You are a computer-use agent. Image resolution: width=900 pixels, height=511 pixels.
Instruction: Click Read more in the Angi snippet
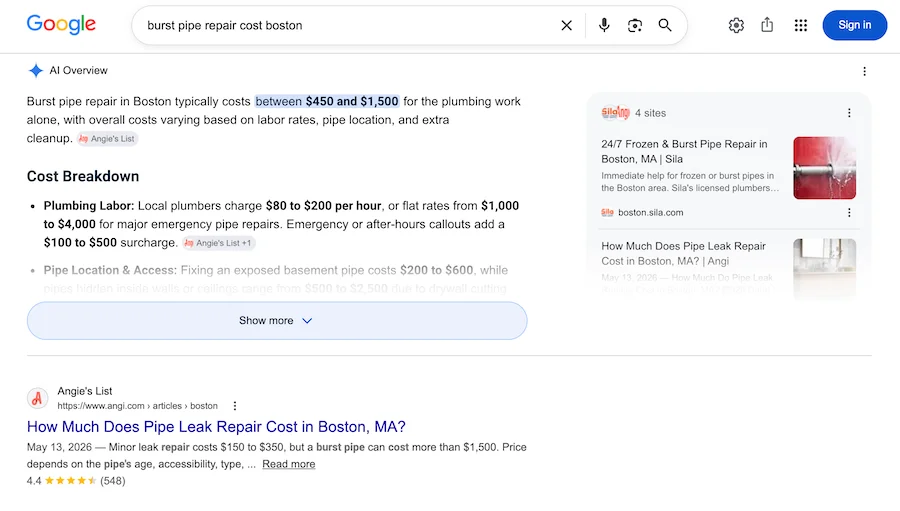pyautogui.click(x=289, y=464)
